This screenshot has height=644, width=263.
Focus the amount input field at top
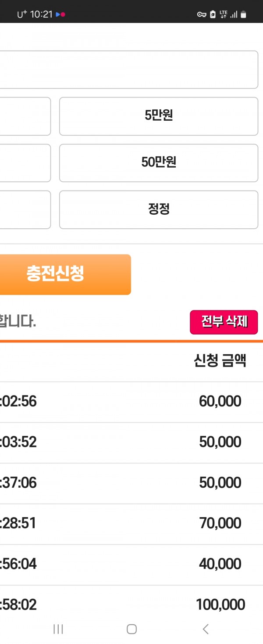[129, 70]
